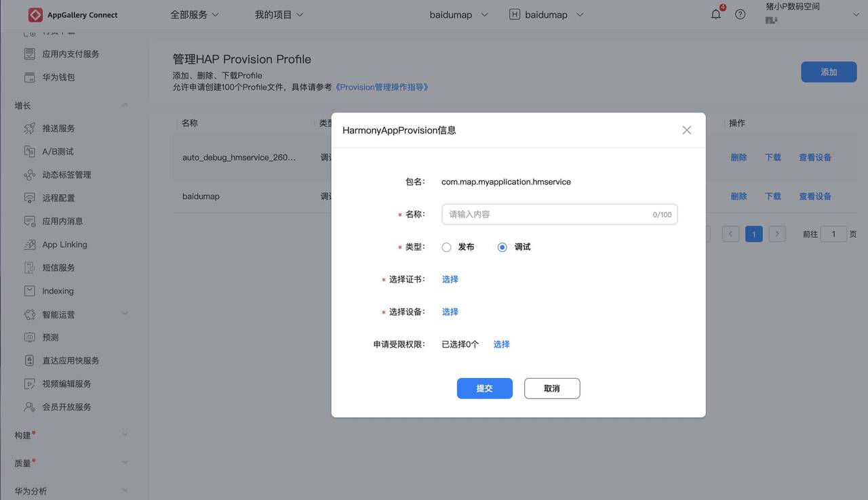Open the 全部服务 dropdown
The width and height of the screenshot is (868, 500).
pyautogui.click(x=195, y=14)
